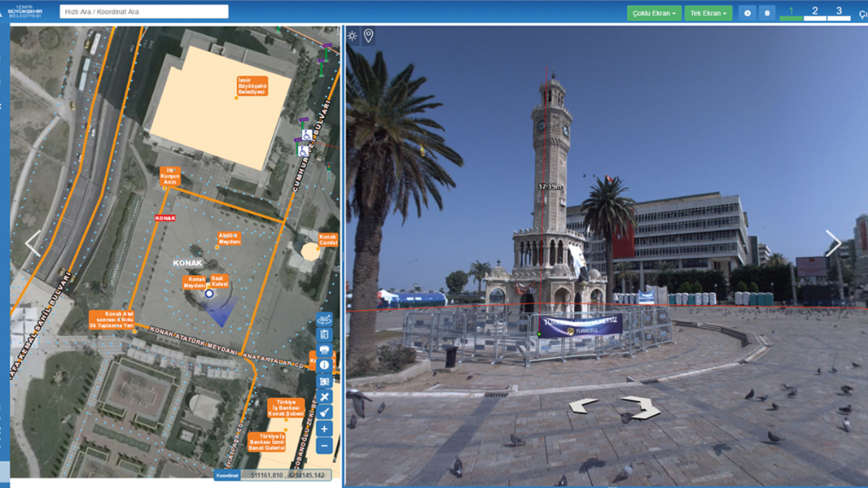Screen dimensions: 868x488
Task: Click the Konak Camisi map label
Action: click(x=327, y=239)
